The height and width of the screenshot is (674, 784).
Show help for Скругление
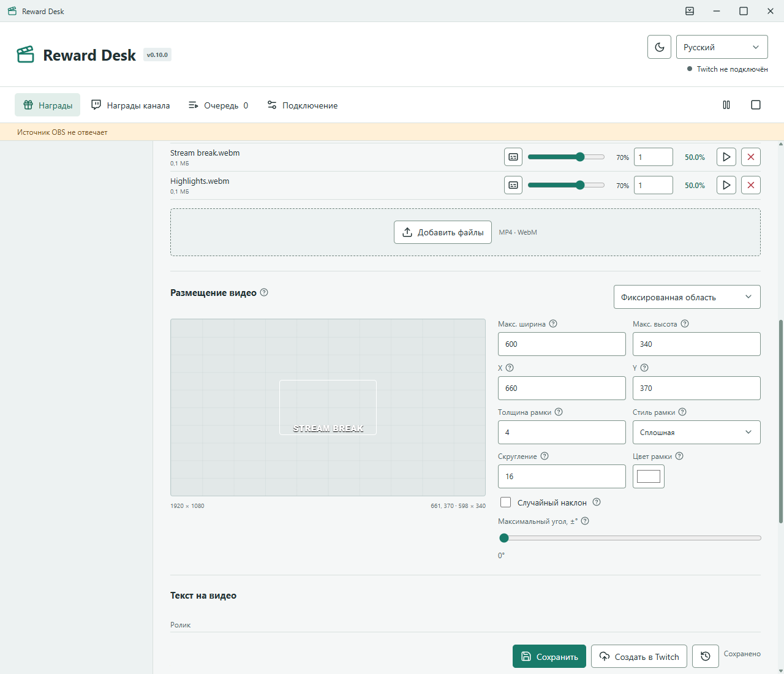click(x=545, y=456)
